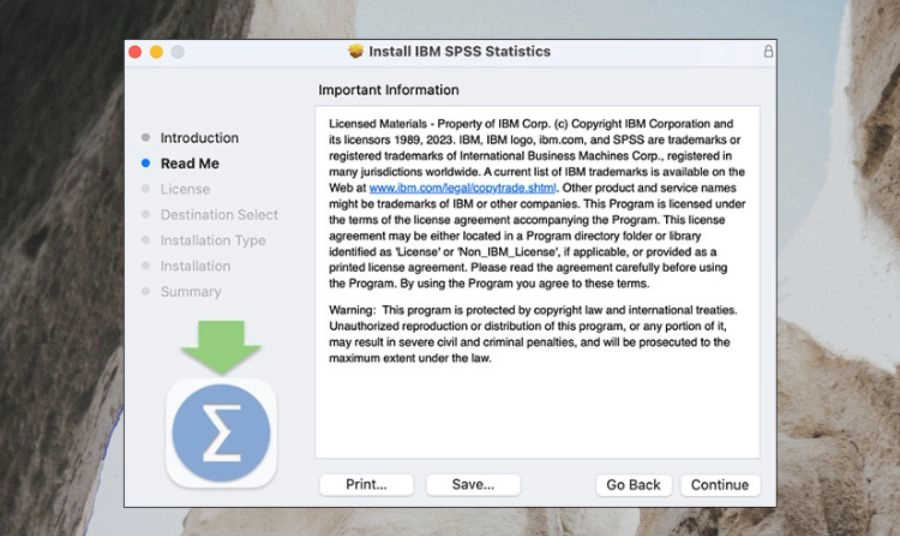Click the package icon in the title bar
The image size is (900, 536).
[355, 51]
